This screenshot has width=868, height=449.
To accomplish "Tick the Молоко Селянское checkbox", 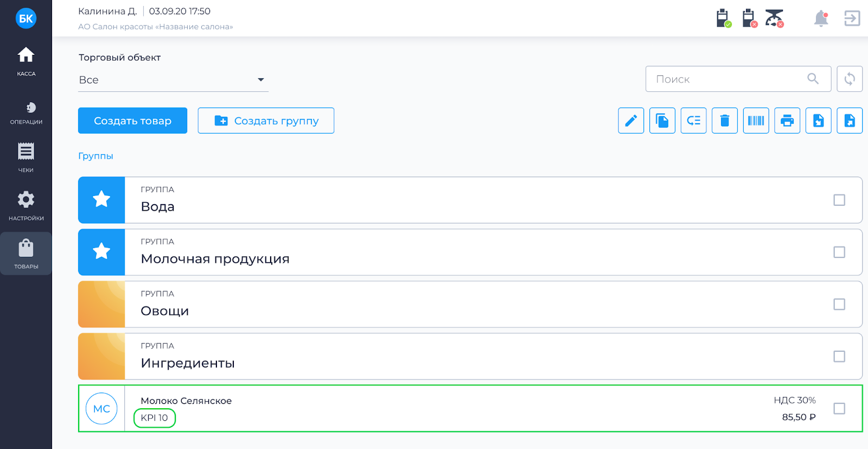I will [x=839, y=409].
